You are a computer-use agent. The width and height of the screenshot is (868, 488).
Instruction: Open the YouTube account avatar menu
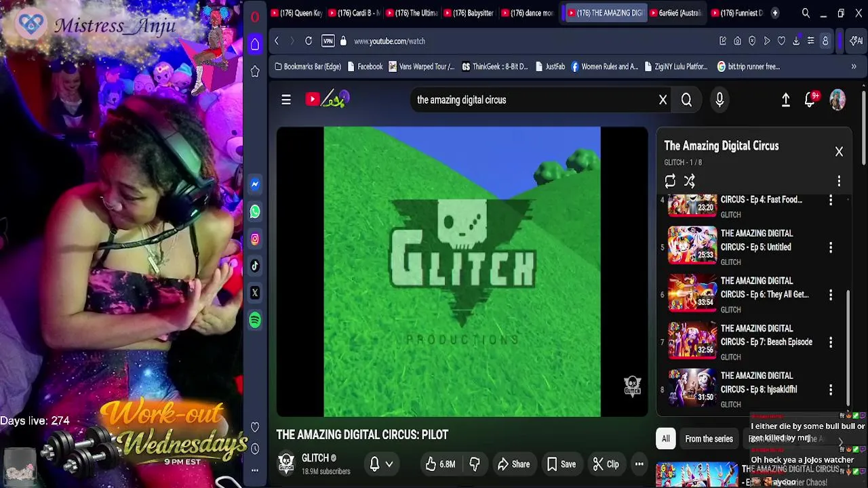pos(837,100)
